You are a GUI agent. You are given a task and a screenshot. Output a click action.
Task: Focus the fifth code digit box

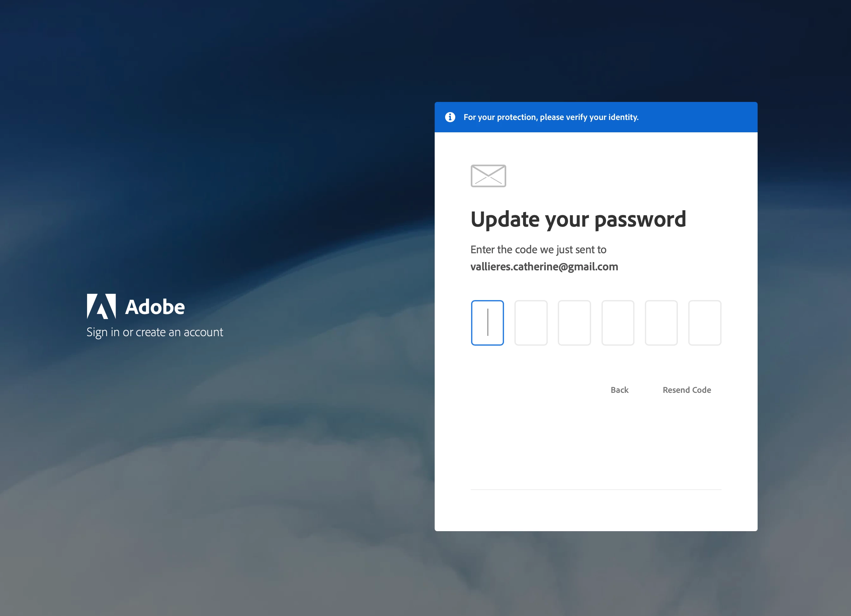(x=661, y=323)
